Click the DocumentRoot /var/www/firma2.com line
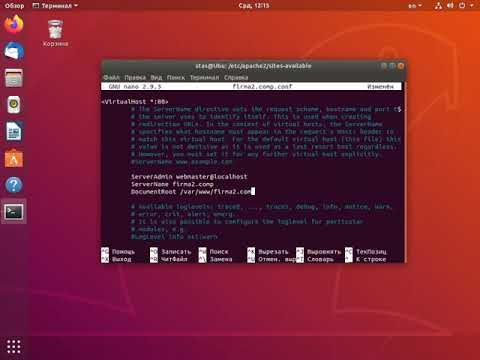The width and height of the screenshot is (480, 360). [191, 192]
